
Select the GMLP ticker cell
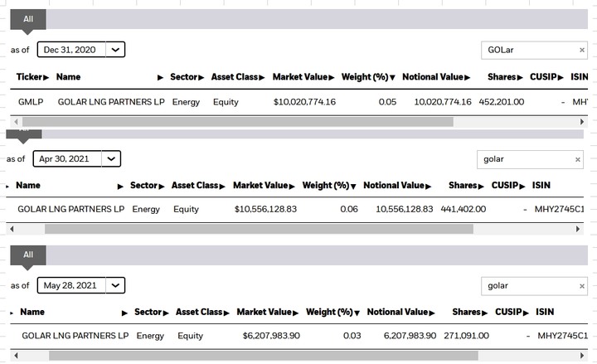[31, 102]
